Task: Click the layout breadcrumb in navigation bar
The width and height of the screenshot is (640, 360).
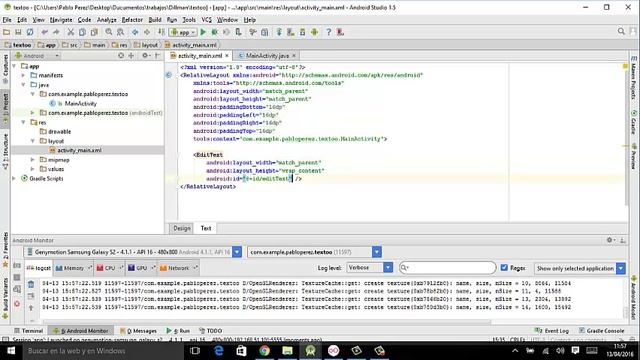Action: 146,45
